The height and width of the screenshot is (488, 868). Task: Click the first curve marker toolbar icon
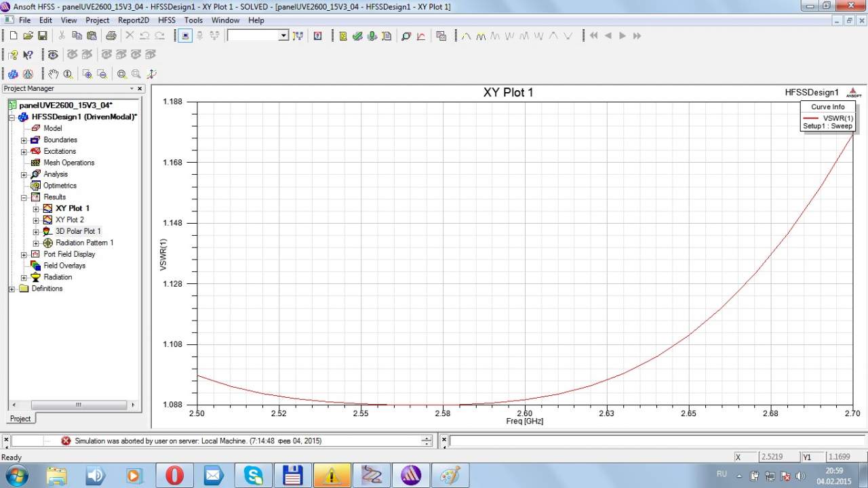click(x=466, y=36)
